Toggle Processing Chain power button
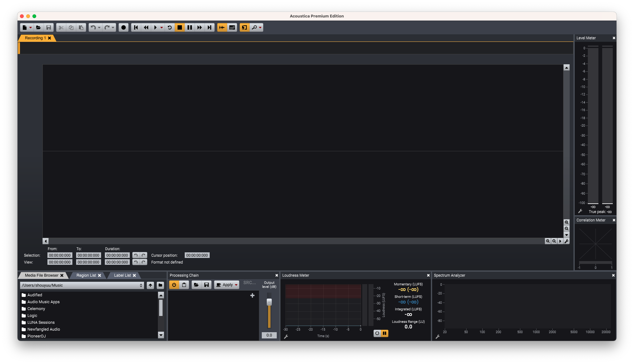This screenshot has width=634, height=364. 174,285
